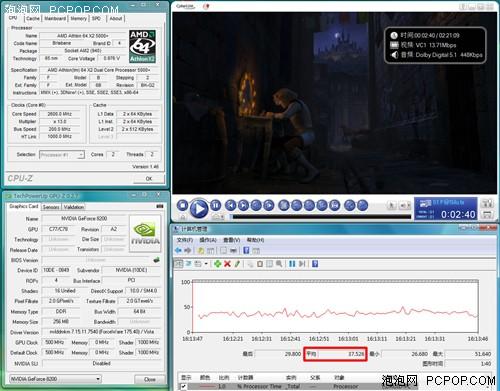This screenshot has height=391, width=500.
Task: Click the OK button in CPU-Z
Action: (x=149, y=179)
